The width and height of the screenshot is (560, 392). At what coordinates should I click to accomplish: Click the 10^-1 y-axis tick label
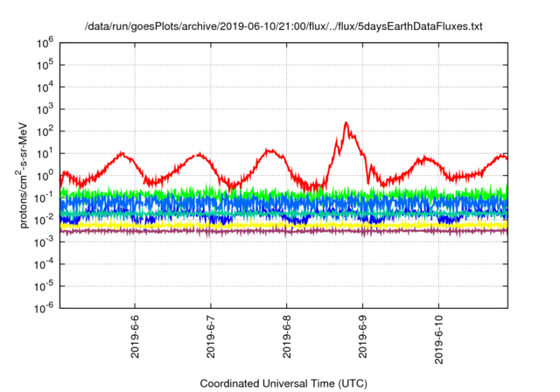pos(45,199)
